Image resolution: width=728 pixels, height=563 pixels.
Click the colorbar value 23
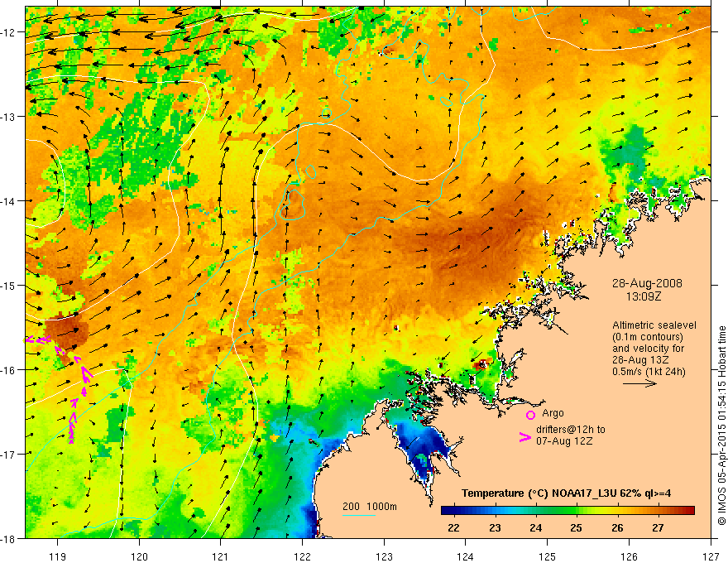[495, 527]
